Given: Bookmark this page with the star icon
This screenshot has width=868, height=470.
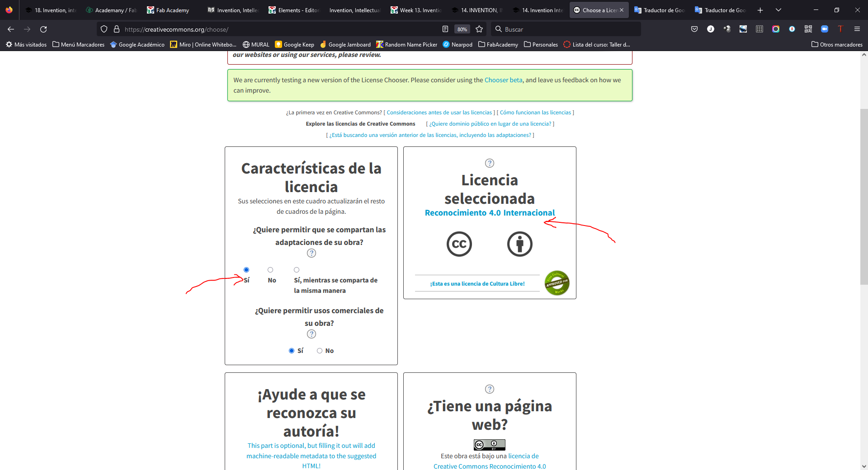Looking at the screenshot, I should click(479, 29).
